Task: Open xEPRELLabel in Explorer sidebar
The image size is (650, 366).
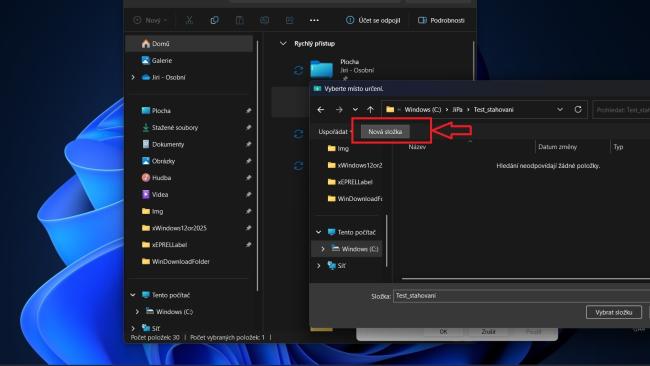Action: pos(165,245)
